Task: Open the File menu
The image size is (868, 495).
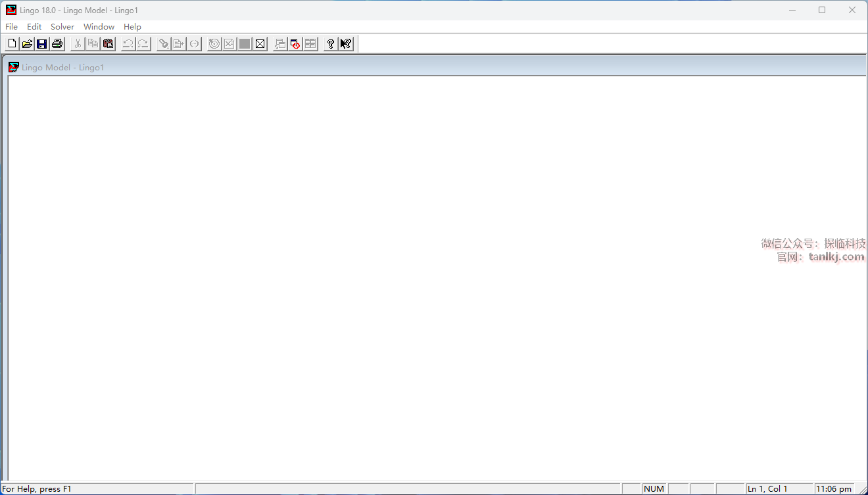Action: pos(11,27)
